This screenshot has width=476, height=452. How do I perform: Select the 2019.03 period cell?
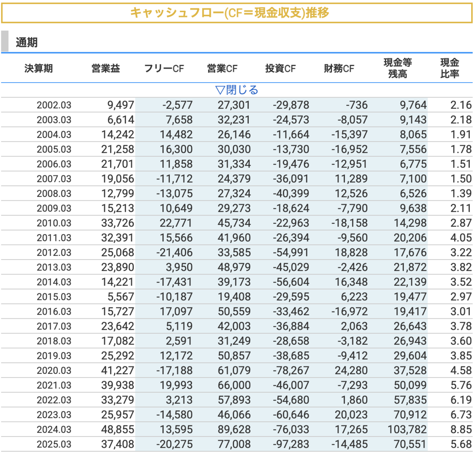tap(54, 356)
